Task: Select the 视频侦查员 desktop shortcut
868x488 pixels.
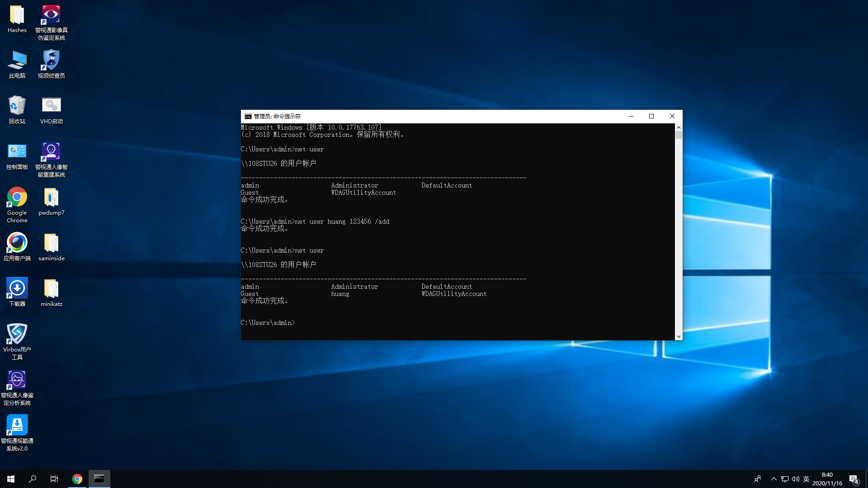Action: [x=51, y=61]
